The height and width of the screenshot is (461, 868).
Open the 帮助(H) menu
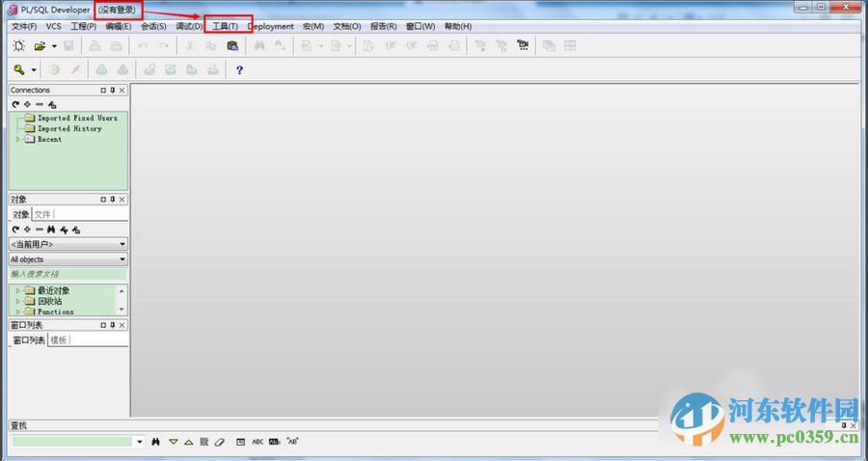click(458, 27)
